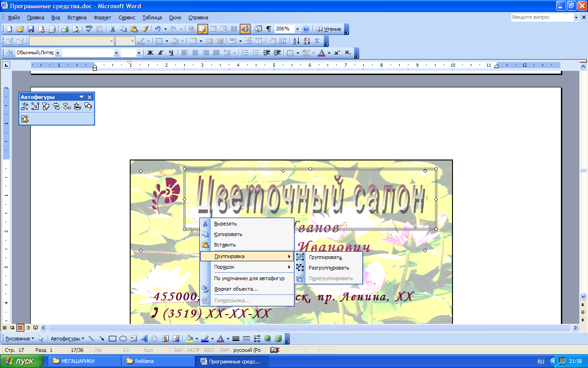588x368 pixels.
Task: Insert AutoSum with the sigma icon
Action: click(317, 41)
